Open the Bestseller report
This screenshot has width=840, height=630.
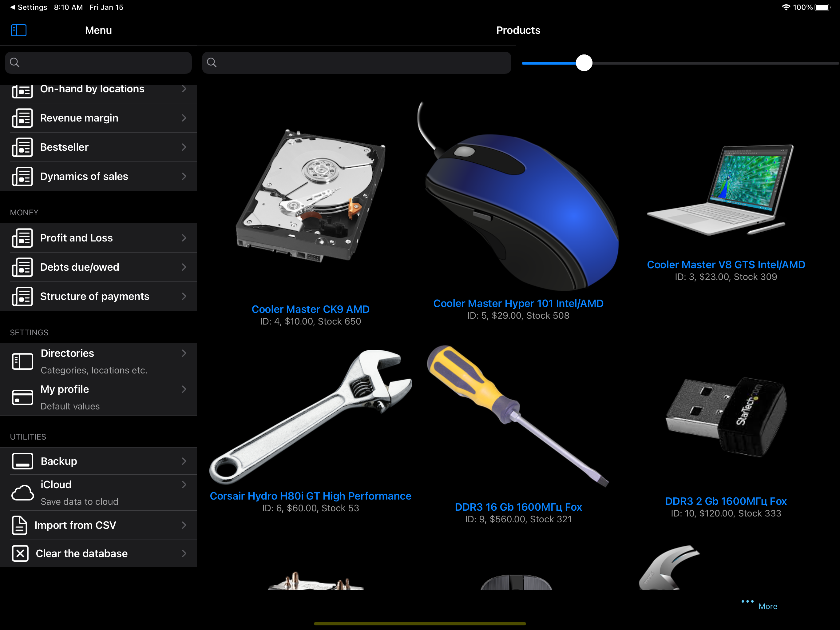[65, 147]
